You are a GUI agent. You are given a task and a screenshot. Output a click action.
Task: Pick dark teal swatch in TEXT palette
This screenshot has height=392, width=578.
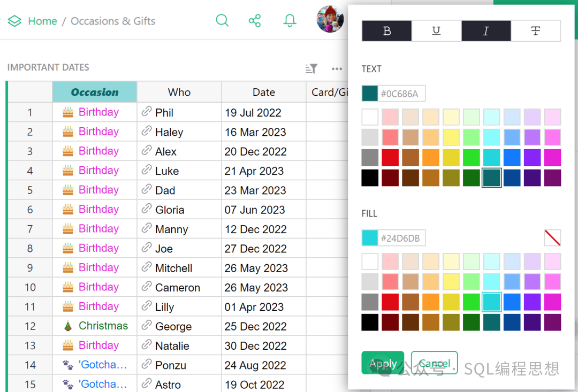pos(491,178)
